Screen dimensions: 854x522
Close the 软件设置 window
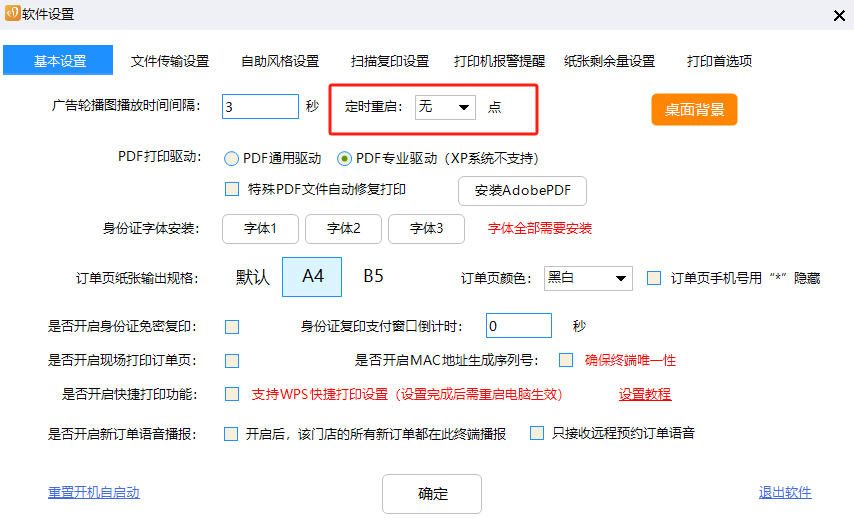coord(838,14)
